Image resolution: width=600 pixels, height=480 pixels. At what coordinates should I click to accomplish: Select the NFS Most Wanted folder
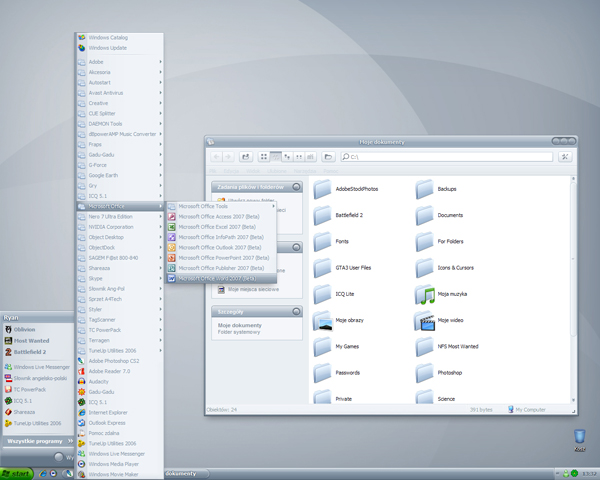[x=447, y=346]
